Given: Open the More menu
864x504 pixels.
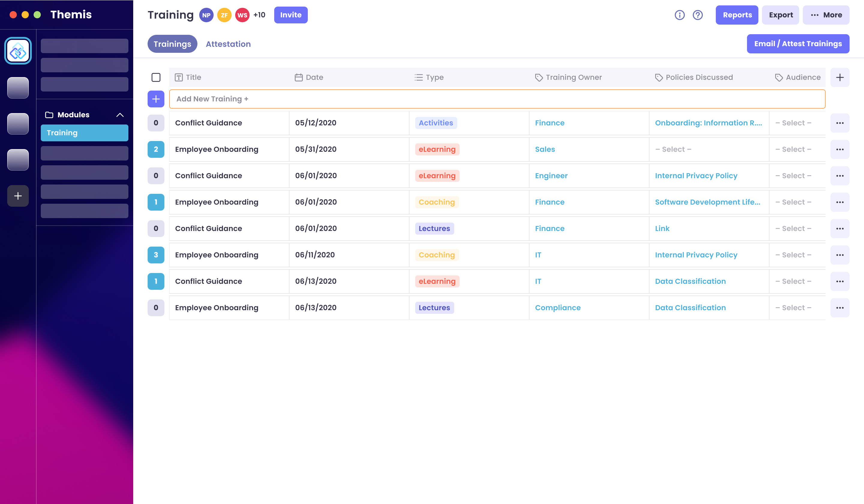Looking at the screenshot, I should (826, 15).
